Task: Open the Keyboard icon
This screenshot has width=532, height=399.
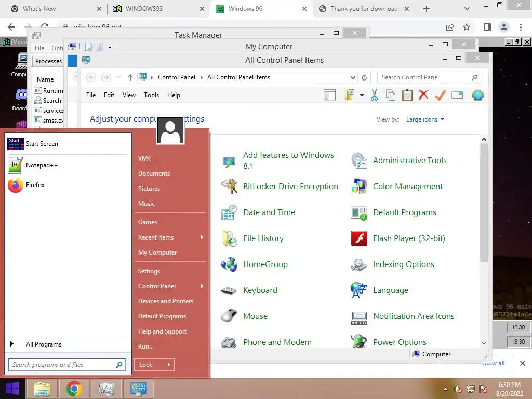Action: pyautogui.click(x=229, y=290)
